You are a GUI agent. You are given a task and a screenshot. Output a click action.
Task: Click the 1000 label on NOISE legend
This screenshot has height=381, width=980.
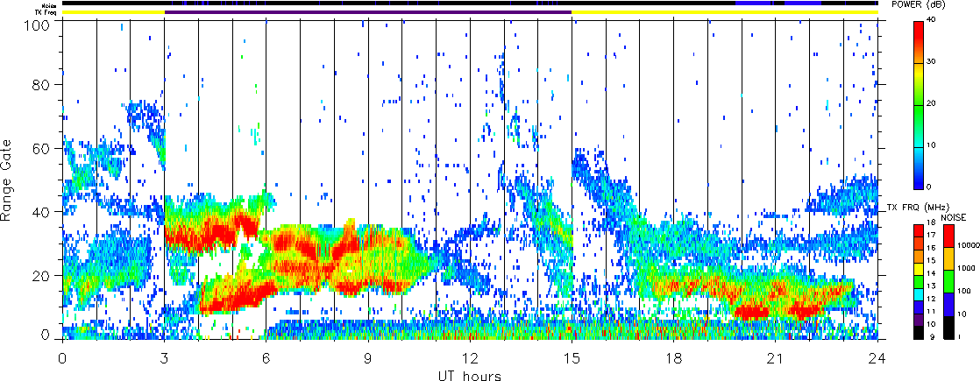966,268
